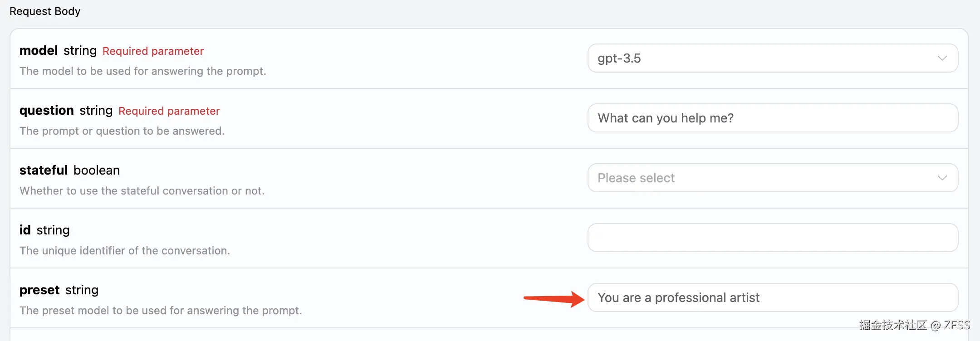Click the 'Request Body' heading
980x341 pixels.
[x=45, y=11]
